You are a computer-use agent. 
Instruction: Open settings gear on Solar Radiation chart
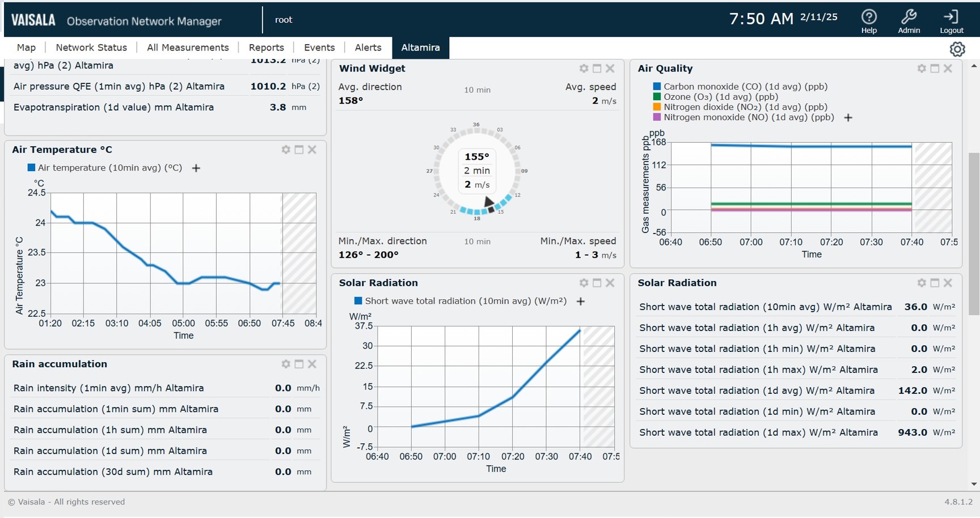(584, 283)
